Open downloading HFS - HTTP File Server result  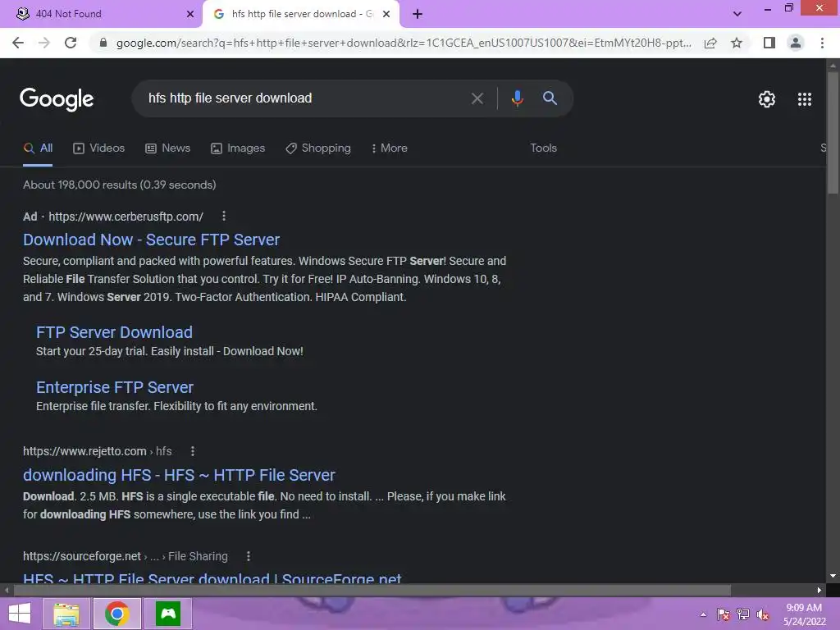[x=179, y=475]
